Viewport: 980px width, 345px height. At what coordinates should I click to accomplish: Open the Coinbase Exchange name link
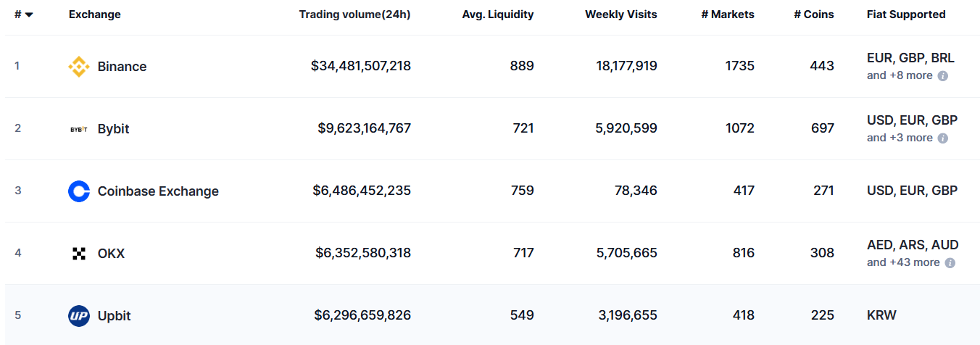(x=158, y=191)
